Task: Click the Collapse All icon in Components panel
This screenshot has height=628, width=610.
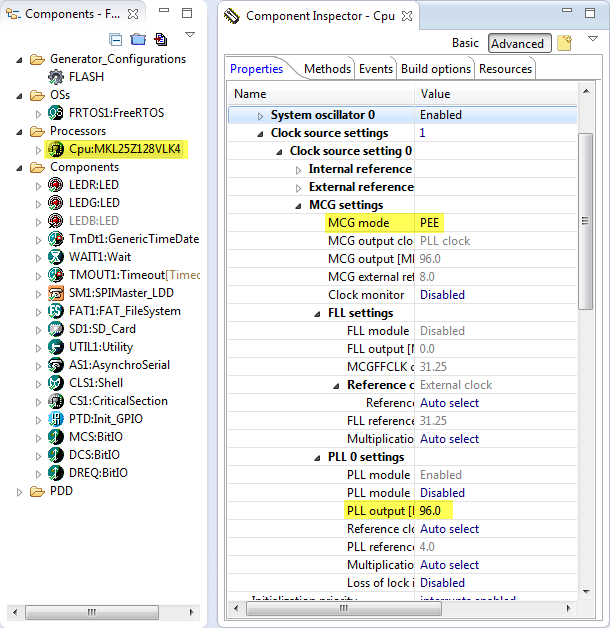Action: tap(116, 40)
